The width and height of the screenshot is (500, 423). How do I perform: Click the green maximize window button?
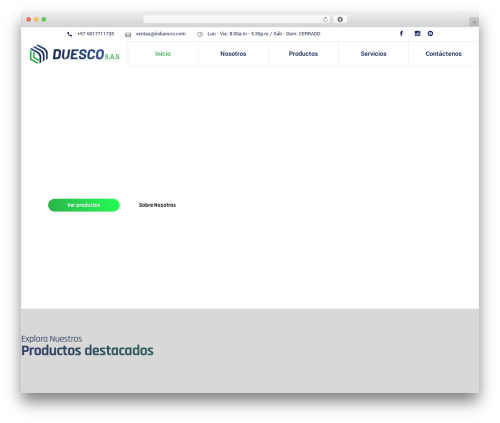tap(44, 19)
